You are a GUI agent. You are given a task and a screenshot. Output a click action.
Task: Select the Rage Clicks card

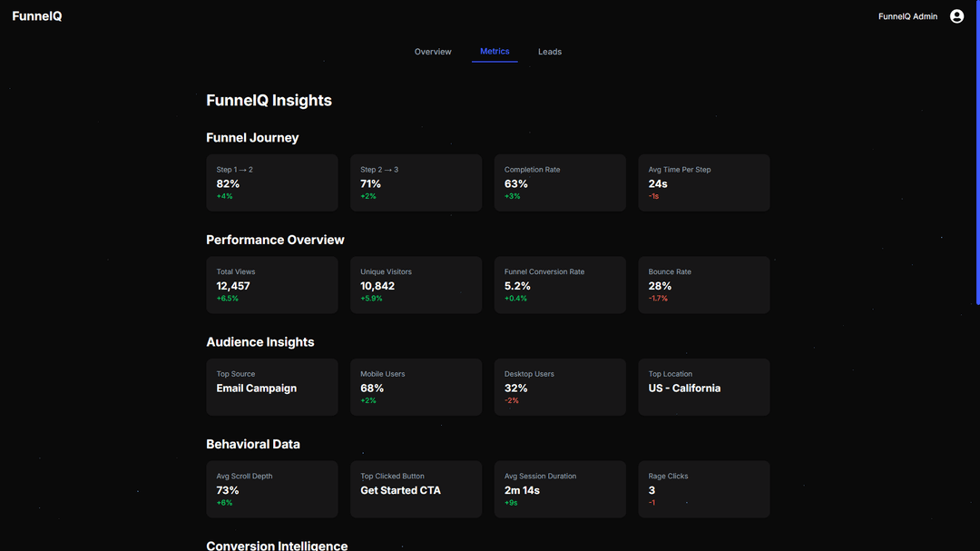(x=703, y=489)
